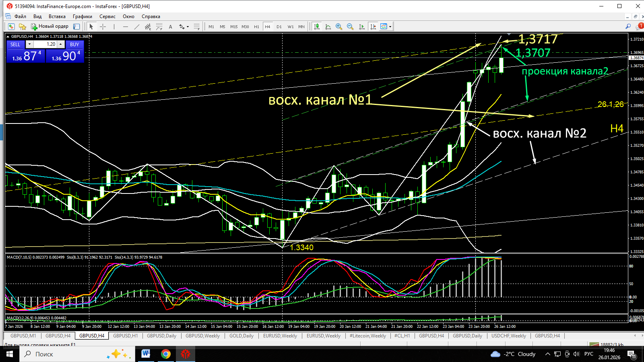Toggle candlestick chart mode
This screenshot has height=362, width=644.
317,27
